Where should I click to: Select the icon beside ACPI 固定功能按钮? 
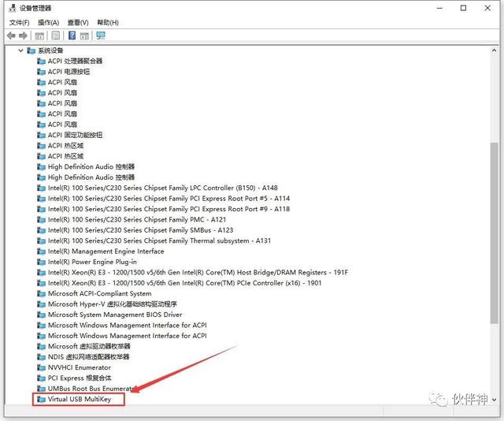[41, 135]
